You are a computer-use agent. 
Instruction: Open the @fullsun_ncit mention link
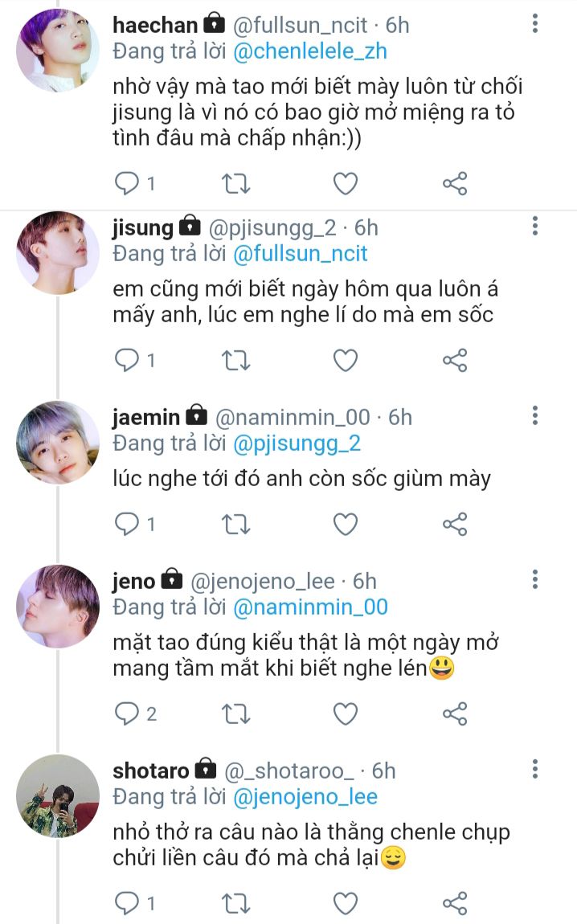[300, 254]
